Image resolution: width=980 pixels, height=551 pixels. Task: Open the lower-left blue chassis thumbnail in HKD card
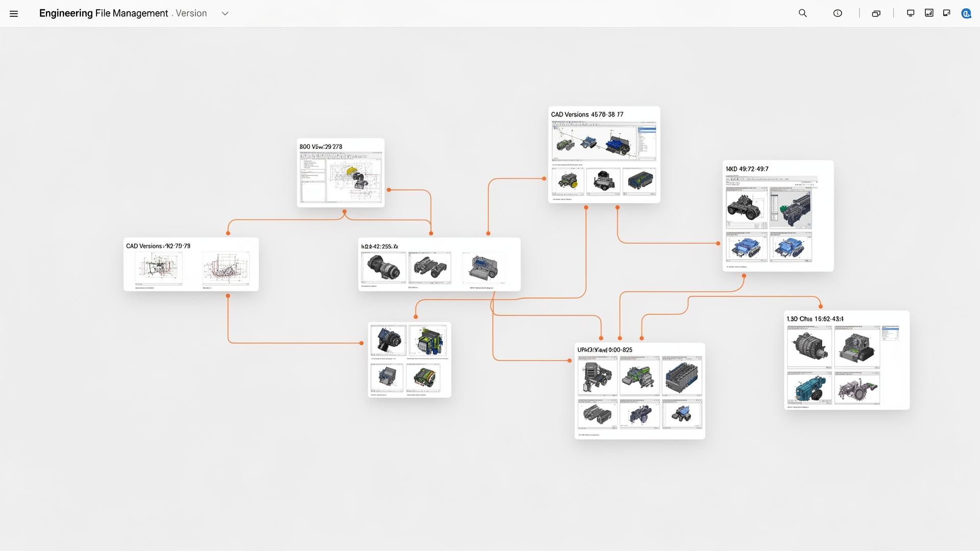(x=747, y=247)
